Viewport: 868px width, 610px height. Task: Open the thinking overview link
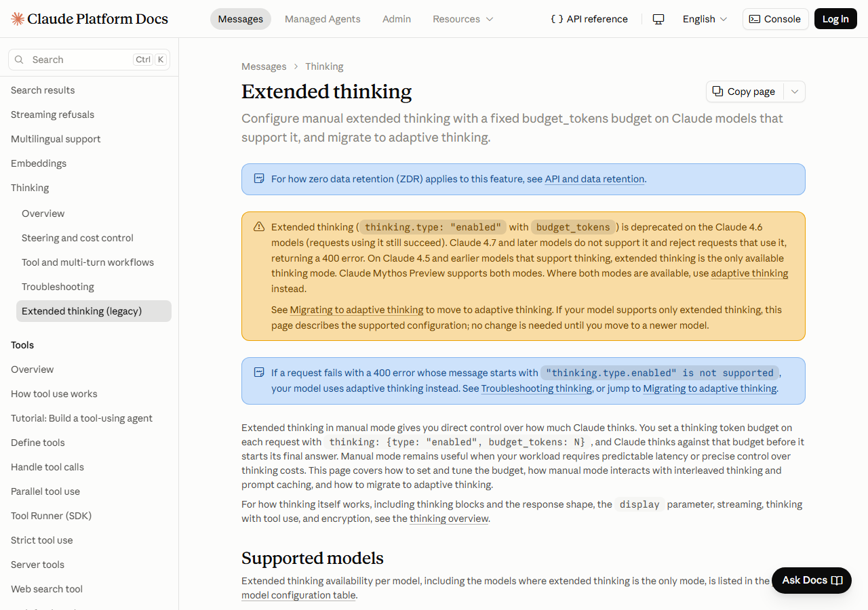pyautogui.click(x=449, y=518)
